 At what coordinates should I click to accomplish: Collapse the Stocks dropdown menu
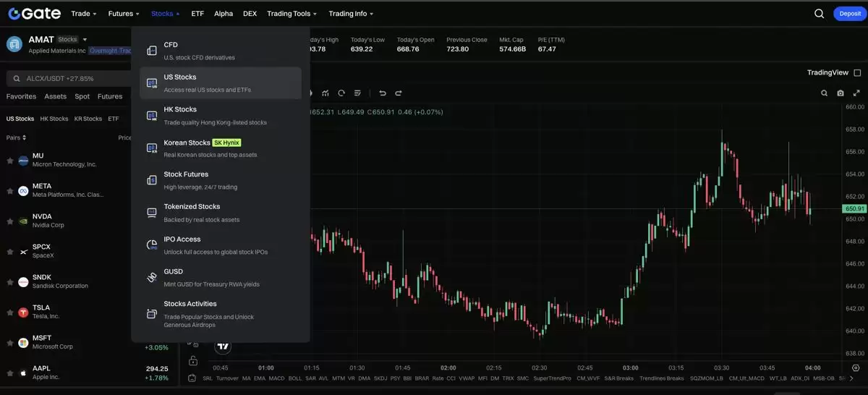tap(166, 14)
